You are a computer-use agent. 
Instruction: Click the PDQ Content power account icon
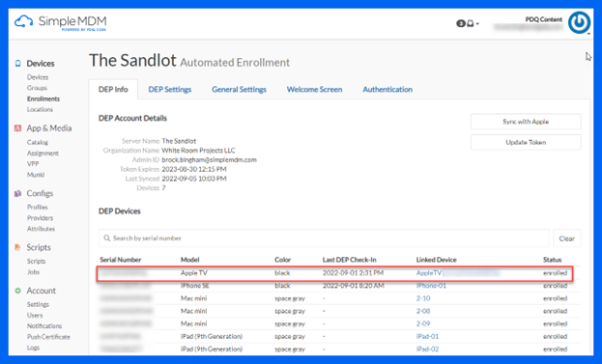(x=579, y=22)
